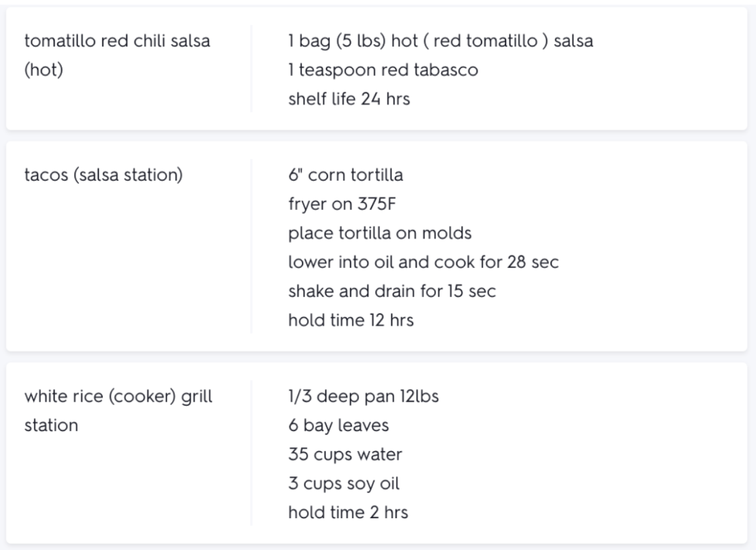Click the 1/3 deep pan 12lbs line

364,396
